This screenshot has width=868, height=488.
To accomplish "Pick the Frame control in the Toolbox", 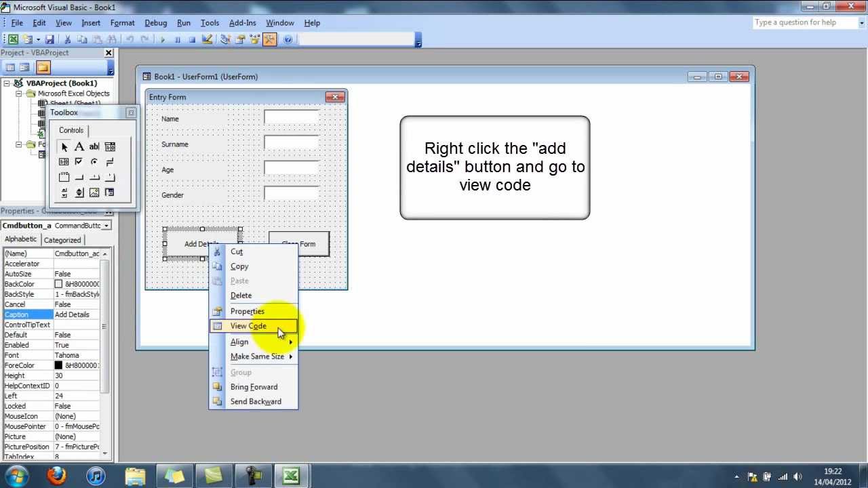I will (64, 177).
